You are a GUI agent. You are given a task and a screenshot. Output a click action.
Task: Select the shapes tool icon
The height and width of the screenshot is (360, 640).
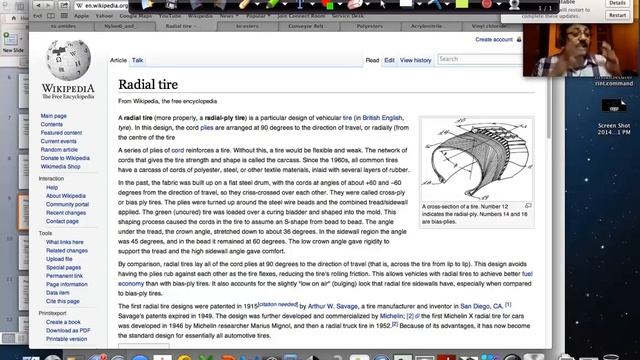(327, 4)
